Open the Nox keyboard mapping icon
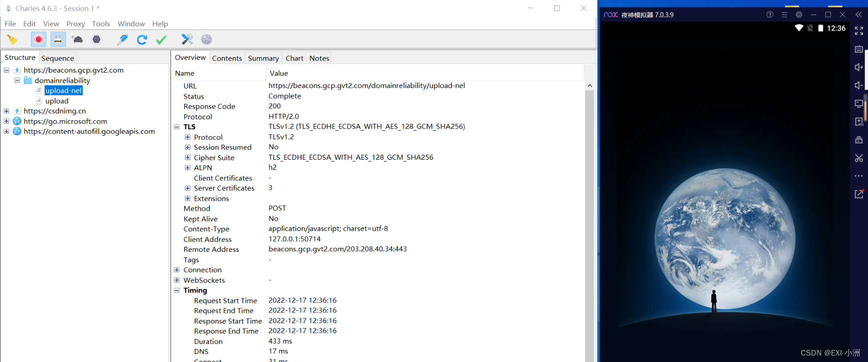Image resolution: width=868 pixels, height=362 pixels. 858,49
